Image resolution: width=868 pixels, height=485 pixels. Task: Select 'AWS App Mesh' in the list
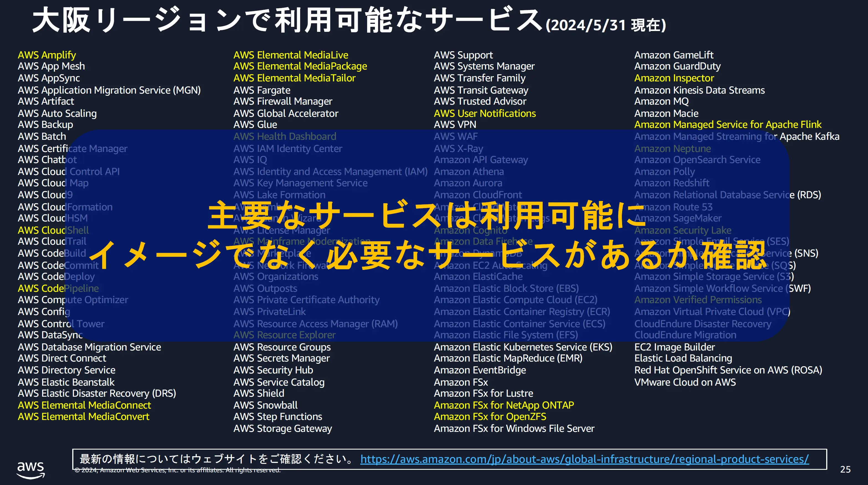pyautogui.click(x=51, y=66)
